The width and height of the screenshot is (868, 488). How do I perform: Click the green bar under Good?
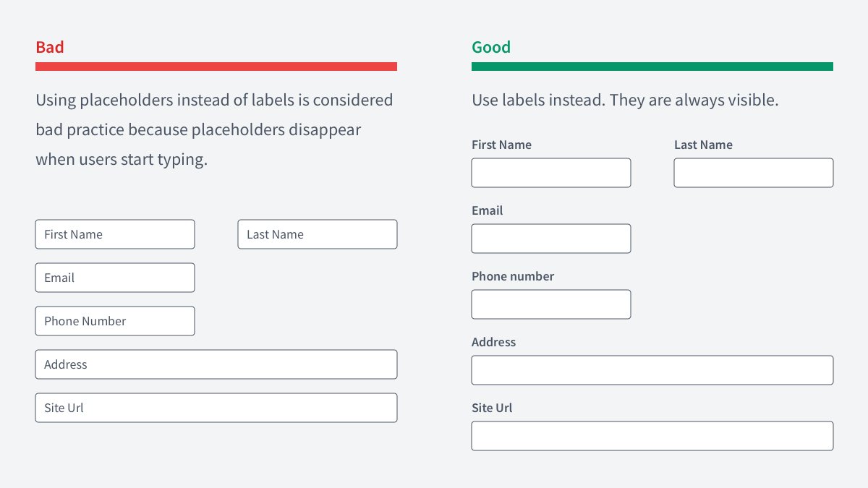652,67
